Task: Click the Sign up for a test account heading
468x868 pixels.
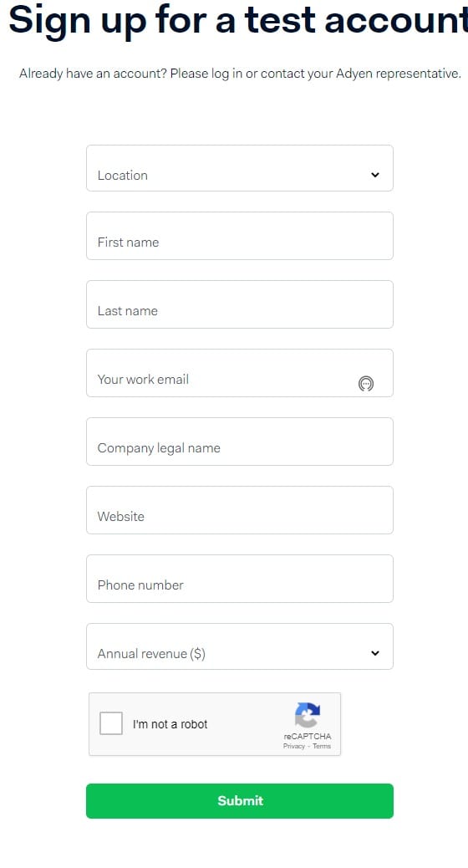Action: tap(238, 20)
